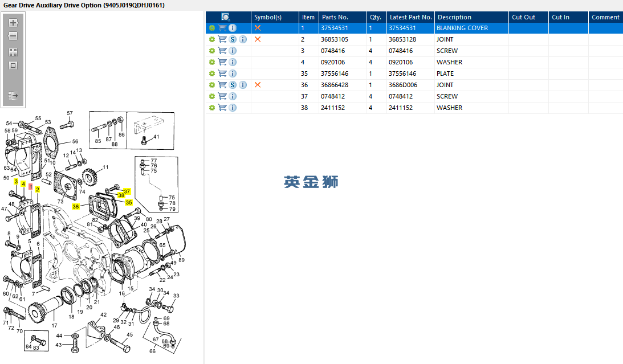
Task: Click the SCREW description in item 3 row
Action: click(x=447, y=51)
